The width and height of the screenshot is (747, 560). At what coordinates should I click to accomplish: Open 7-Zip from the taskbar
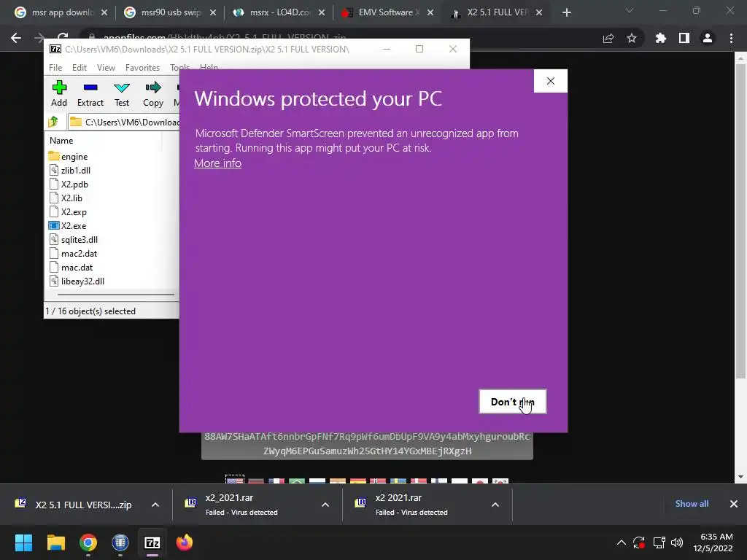coord(152,542)
